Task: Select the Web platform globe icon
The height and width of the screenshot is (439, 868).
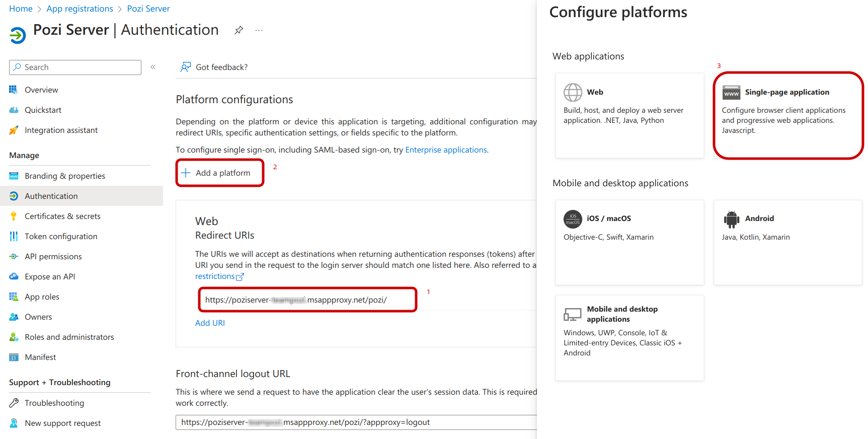Action: point(573,93)
